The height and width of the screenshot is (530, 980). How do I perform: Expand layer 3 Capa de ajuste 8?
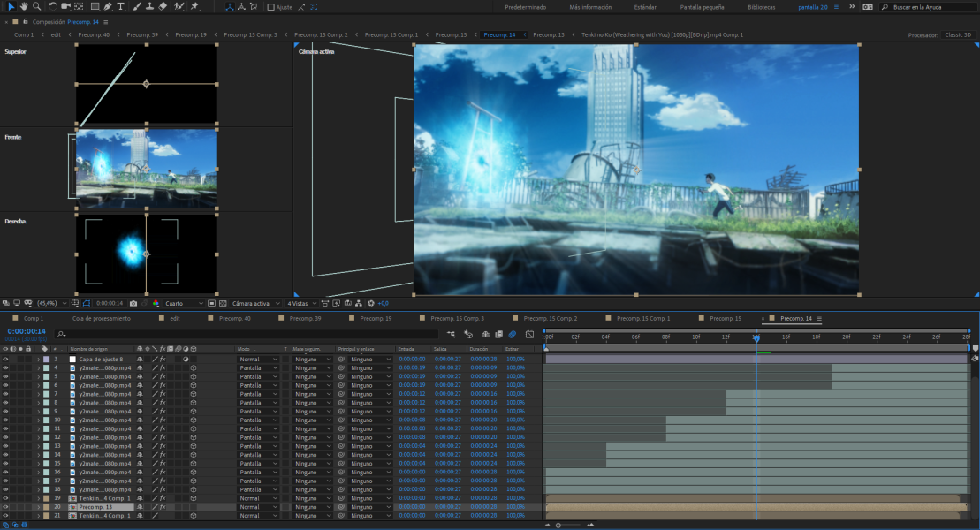[38, 360]
